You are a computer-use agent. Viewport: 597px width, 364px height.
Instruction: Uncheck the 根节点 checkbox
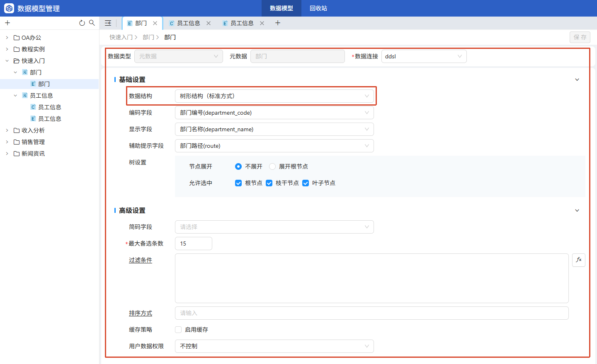pos(238,183)
